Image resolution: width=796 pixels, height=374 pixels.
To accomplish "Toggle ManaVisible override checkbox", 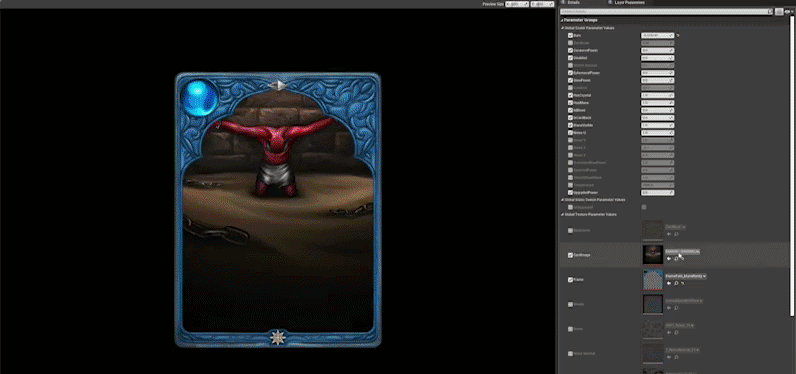I will (x=571, y=125).
